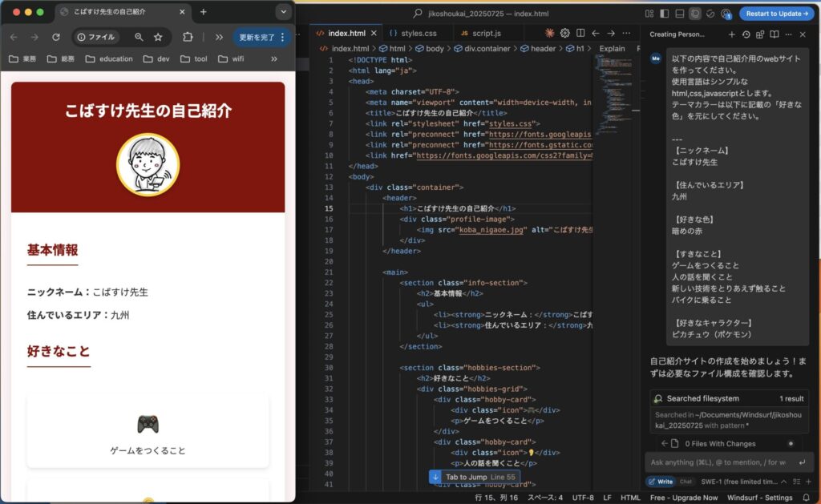Open the SWE-1 model selector dropdown
821x504 pixels.
[743, 482]
